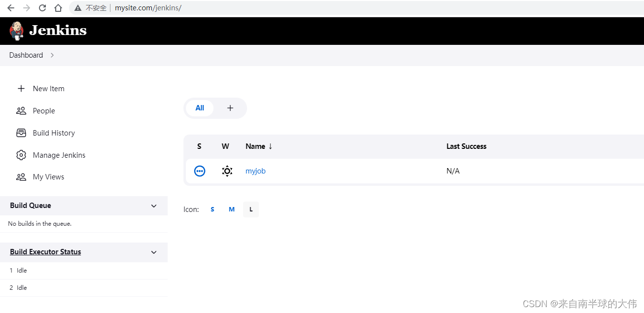Click the 'No builds in the queue.' text

[40, 224]
